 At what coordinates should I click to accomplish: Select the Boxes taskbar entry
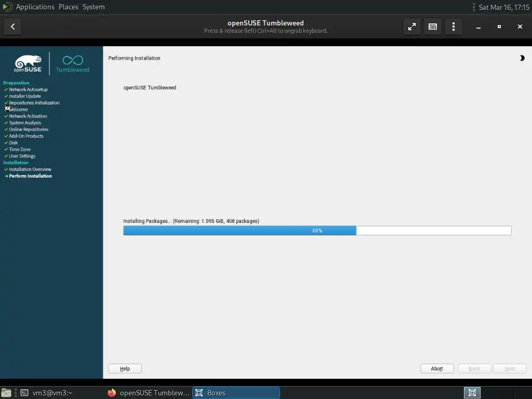click(236, 393)
